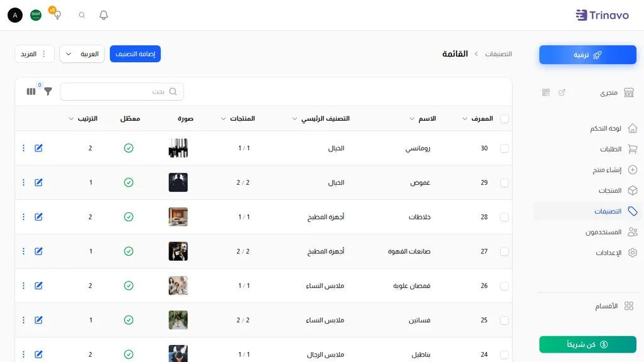Go to لوحة التحكم dashboard
This screenshot has height=362, width=644.
pyautogui.click(x=613, y=128)
